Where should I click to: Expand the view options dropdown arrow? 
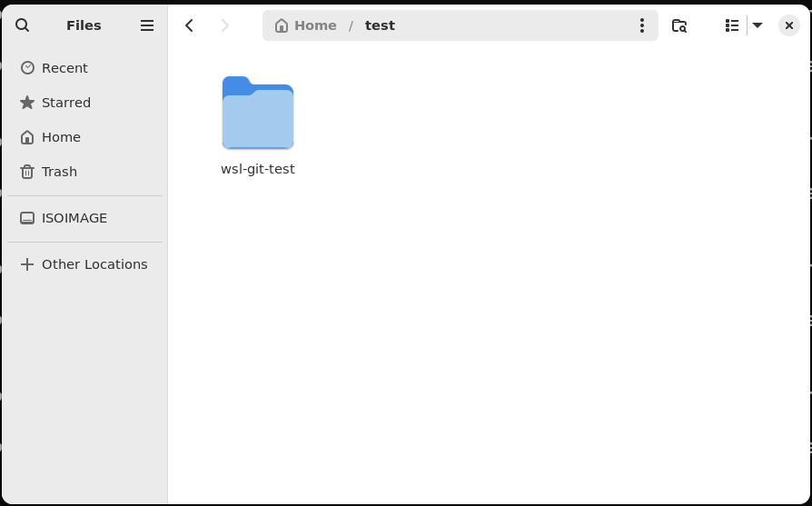click(758, 25)
